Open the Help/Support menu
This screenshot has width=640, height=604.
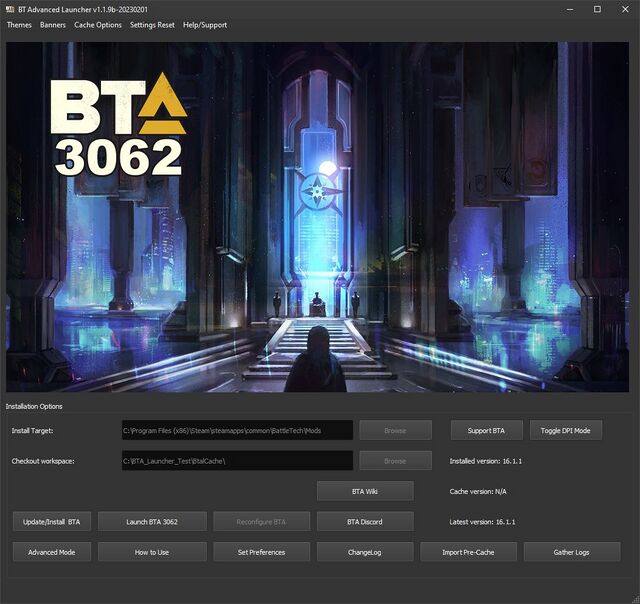205,25
